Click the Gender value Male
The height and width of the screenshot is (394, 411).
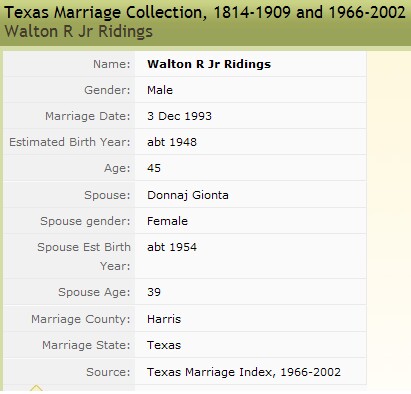(160, 90)
